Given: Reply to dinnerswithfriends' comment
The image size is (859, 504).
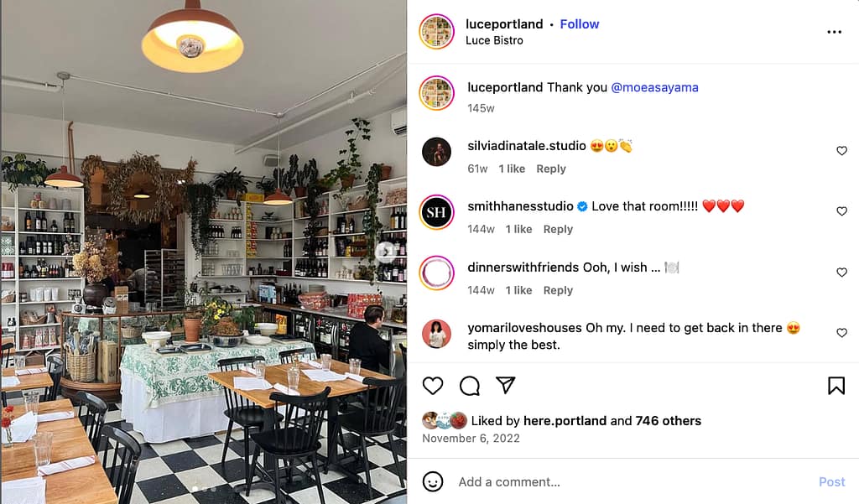Looking at the screenshot, I should pos(558,290).
